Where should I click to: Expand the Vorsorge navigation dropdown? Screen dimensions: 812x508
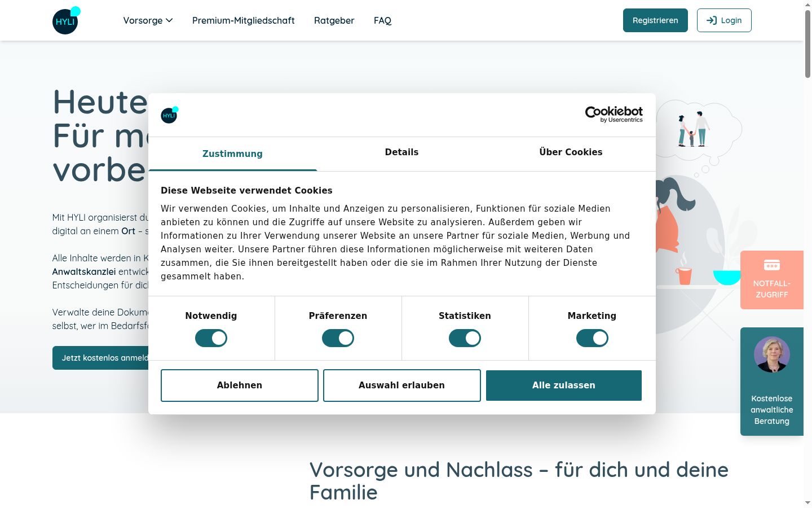[x=148, y=20]
